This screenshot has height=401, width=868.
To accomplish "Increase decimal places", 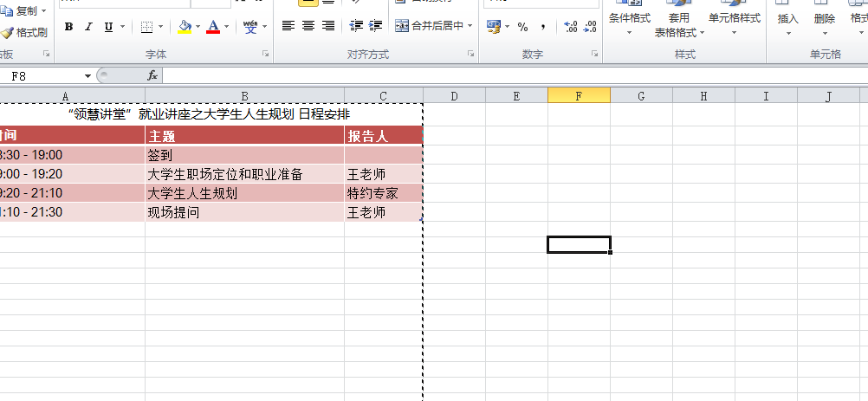I will [x=571, y=26].
